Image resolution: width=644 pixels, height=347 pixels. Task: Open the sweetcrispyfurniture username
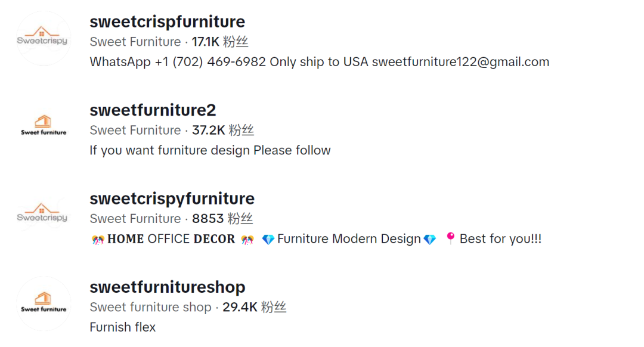point(172,199)
